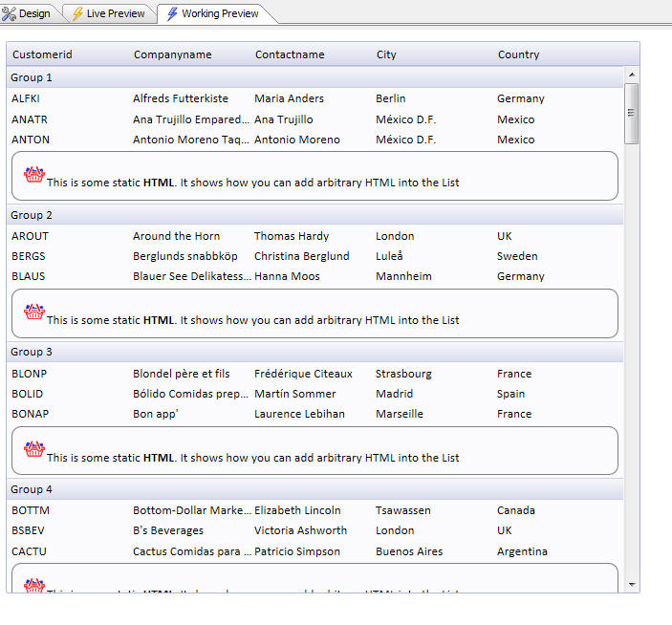
Task: Click contact name Hanna Moos
Action: click(x=287, y=276)
